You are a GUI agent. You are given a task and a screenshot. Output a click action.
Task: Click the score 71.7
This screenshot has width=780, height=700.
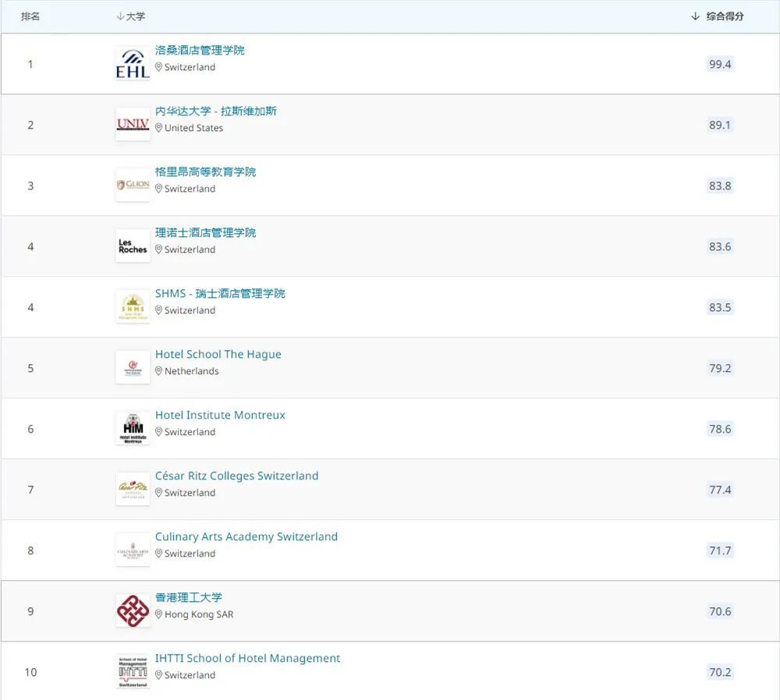coord(720,550)
